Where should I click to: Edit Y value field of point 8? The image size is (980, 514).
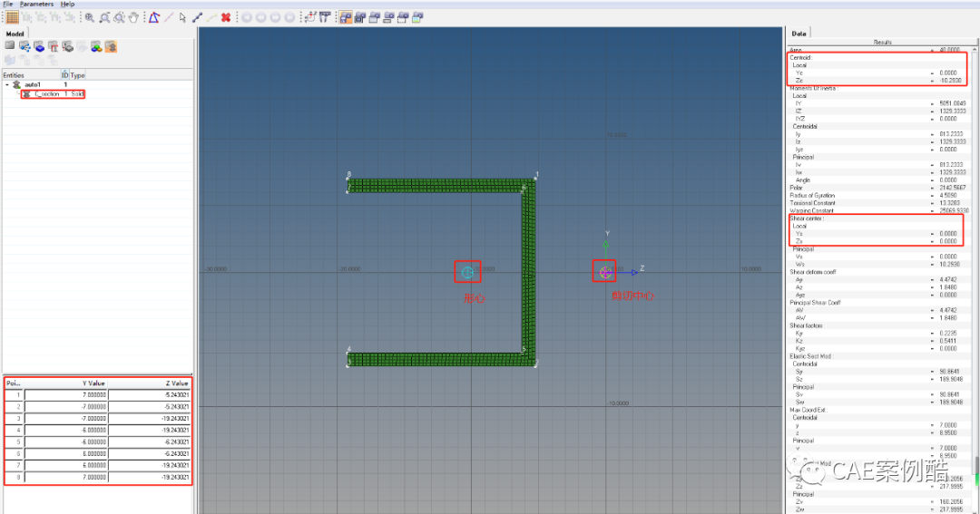[66, 477]
